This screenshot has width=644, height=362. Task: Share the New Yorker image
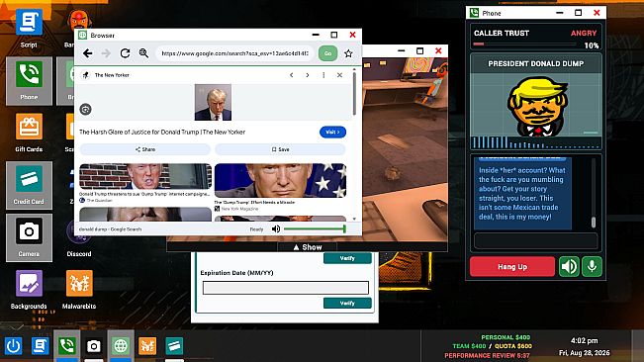(x=145, y=149)
